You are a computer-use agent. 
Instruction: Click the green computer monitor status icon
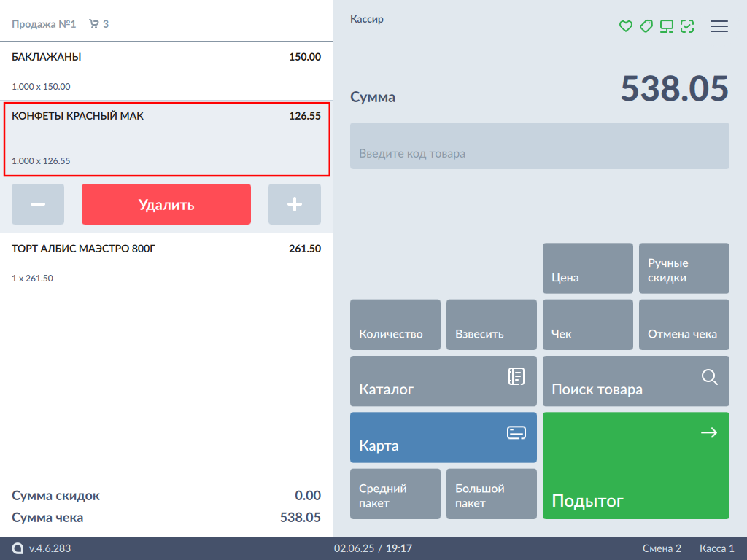click(666, 26)
